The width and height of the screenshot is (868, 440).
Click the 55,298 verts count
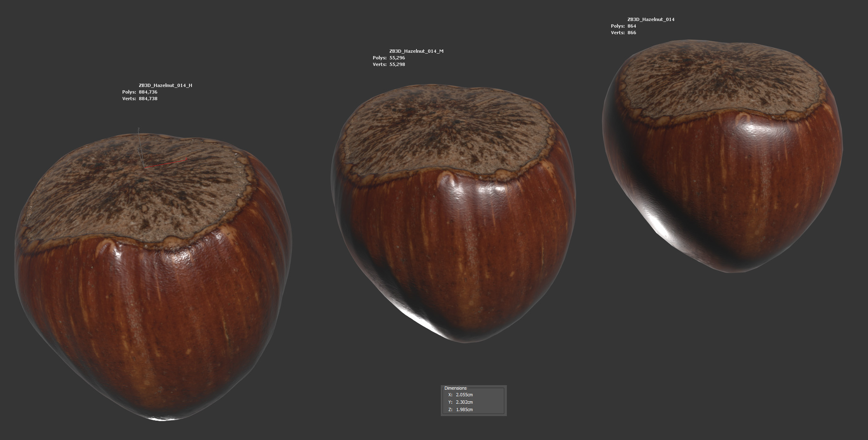[x=397, y=64]
